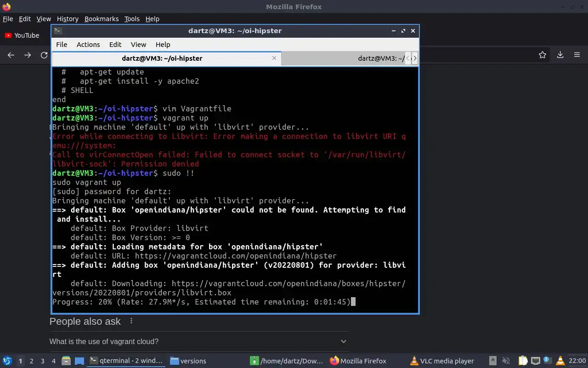Switch to qterminal taskbar entry
The image size is (588, 368).
point(126,361)
